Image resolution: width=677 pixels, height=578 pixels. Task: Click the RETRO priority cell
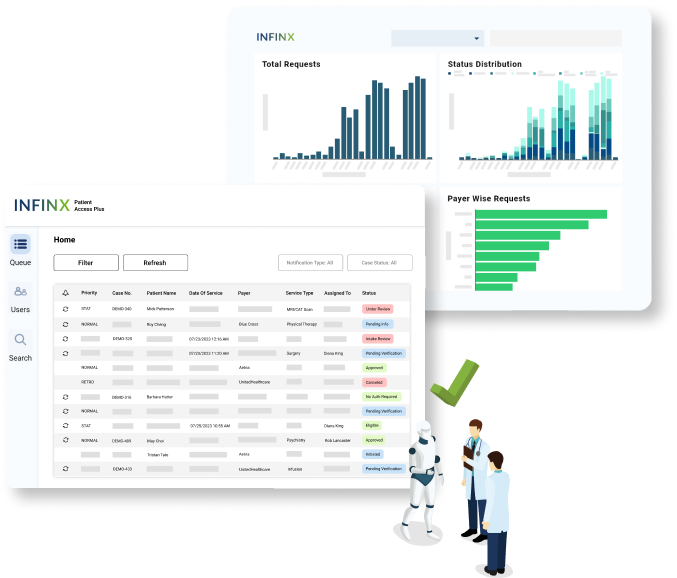coord(87,382)
